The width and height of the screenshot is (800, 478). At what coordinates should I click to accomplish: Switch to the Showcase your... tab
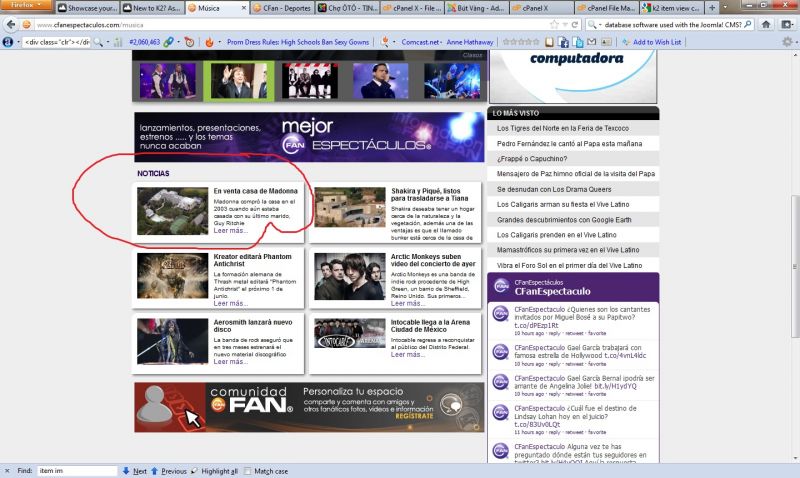(x=87, y=8)
